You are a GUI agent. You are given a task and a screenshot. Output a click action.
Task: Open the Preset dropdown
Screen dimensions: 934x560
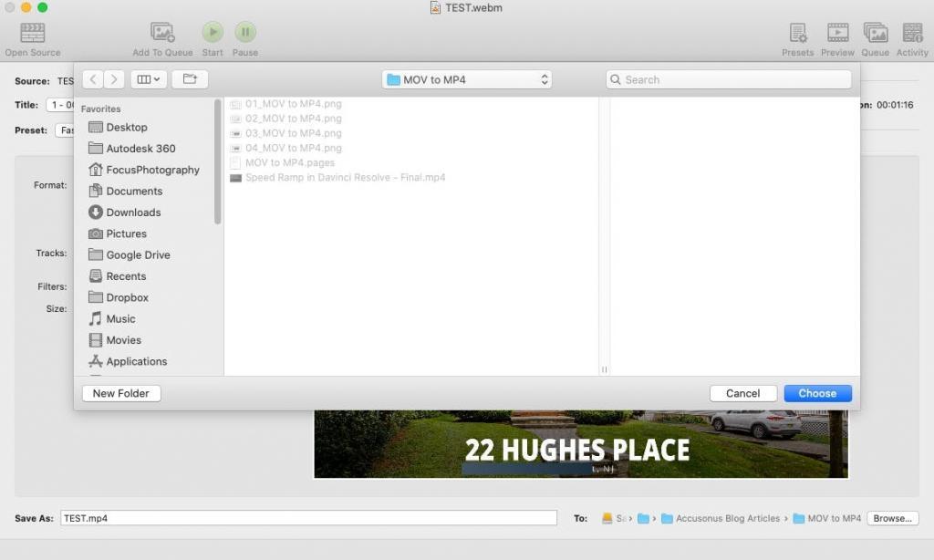pos(65,130)
